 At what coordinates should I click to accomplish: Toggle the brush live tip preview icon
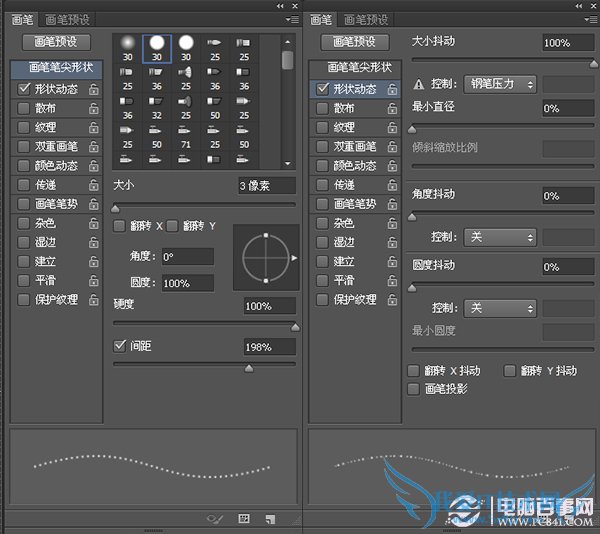point(214,519)
